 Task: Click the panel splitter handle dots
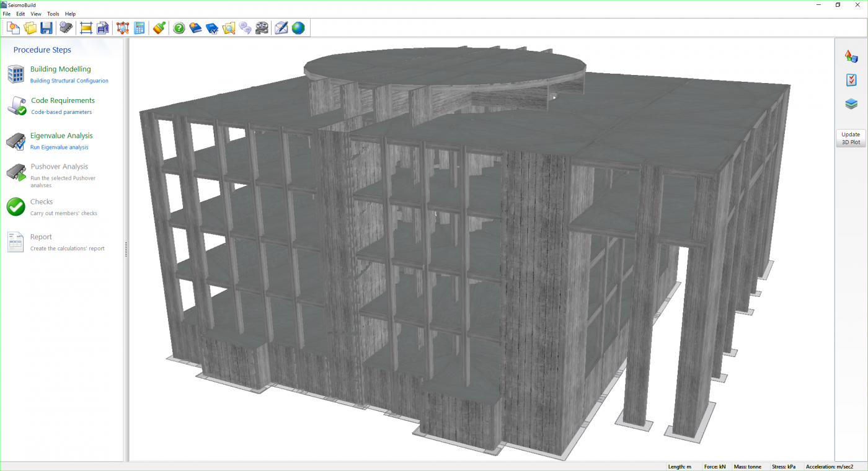coord(126,249)
